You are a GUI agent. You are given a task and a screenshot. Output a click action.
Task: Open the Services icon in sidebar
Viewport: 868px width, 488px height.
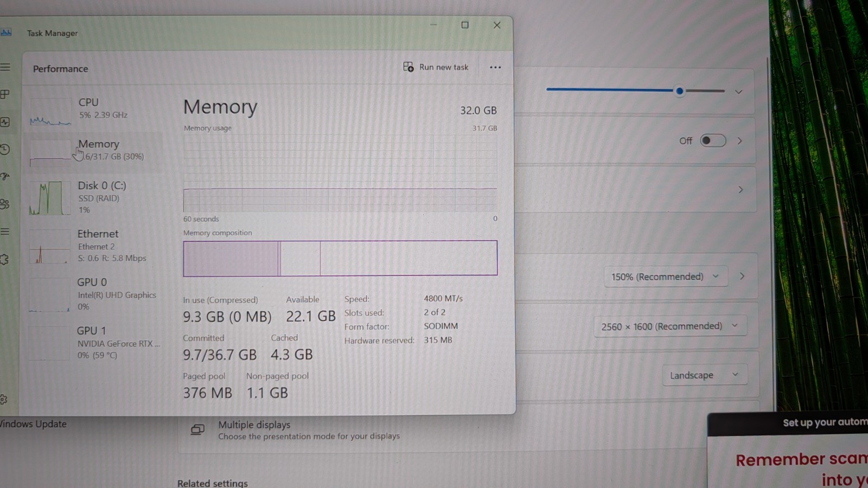click(5, 259)
